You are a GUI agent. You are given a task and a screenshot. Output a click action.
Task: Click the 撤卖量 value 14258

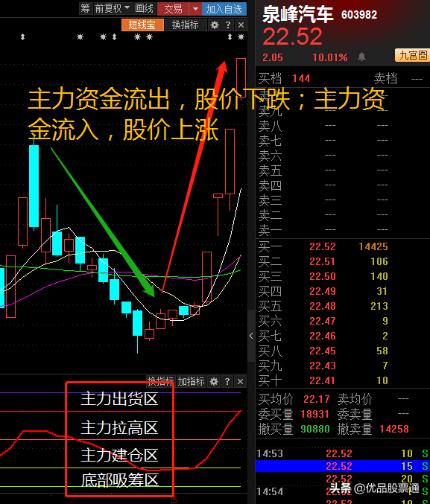coord(394,429)
